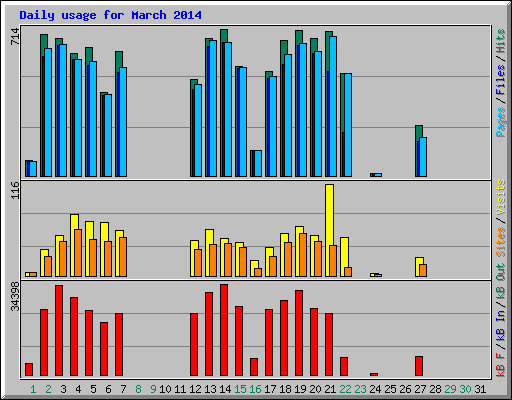Click day label 10 on the x-axis
Screen dimensions: 512x400
165,389
